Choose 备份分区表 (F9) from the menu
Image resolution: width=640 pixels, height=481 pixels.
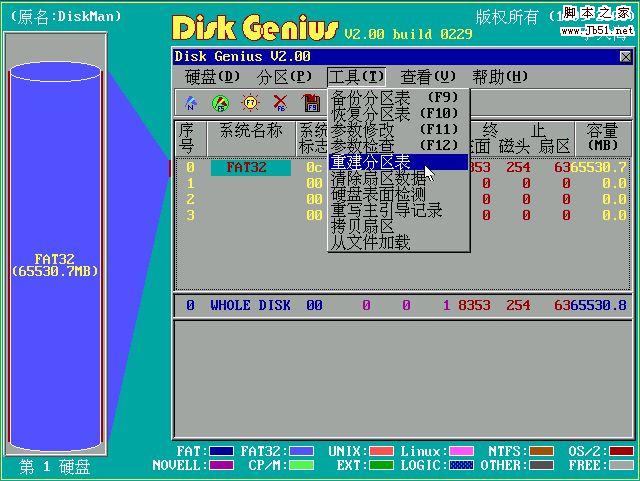coord(396,97)
